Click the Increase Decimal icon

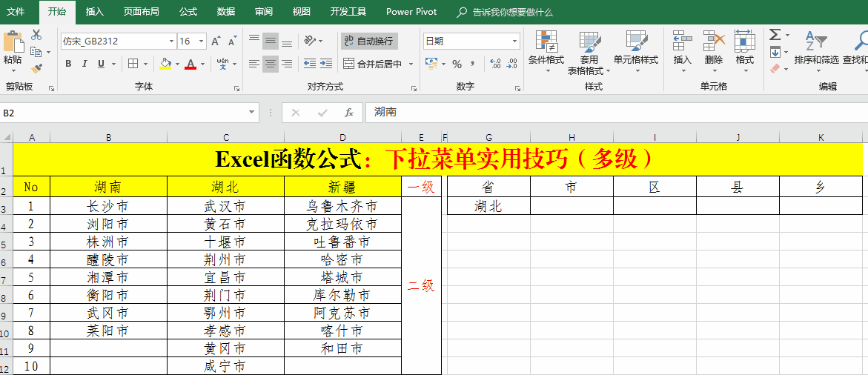[495, 64]
